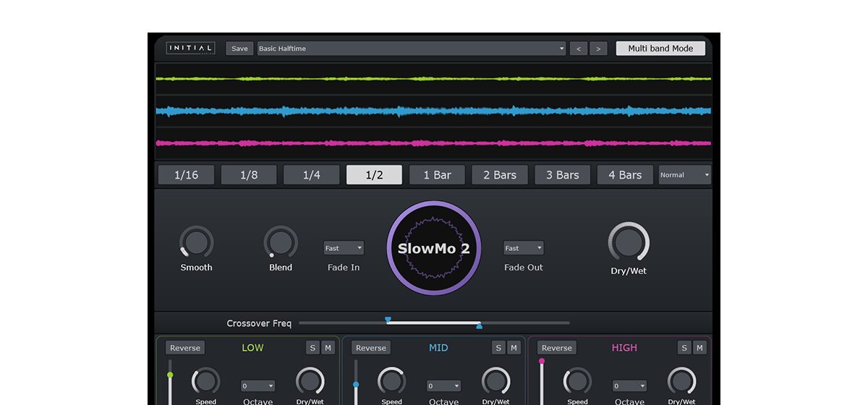This screenshot has height=405, width=868.
Task: Click the blue mid band waveform
Action: [433, 111]
